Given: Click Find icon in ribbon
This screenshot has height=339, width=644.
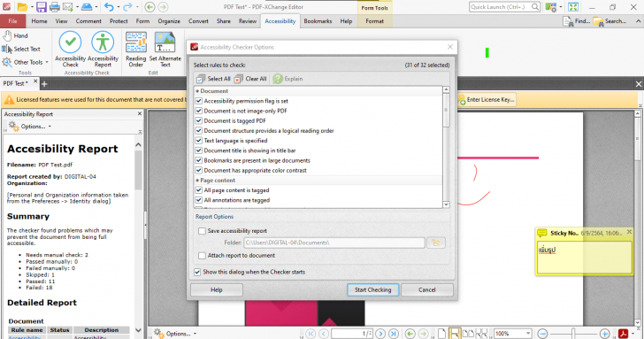Looking at the screenshot, I should tap(576, 21).
